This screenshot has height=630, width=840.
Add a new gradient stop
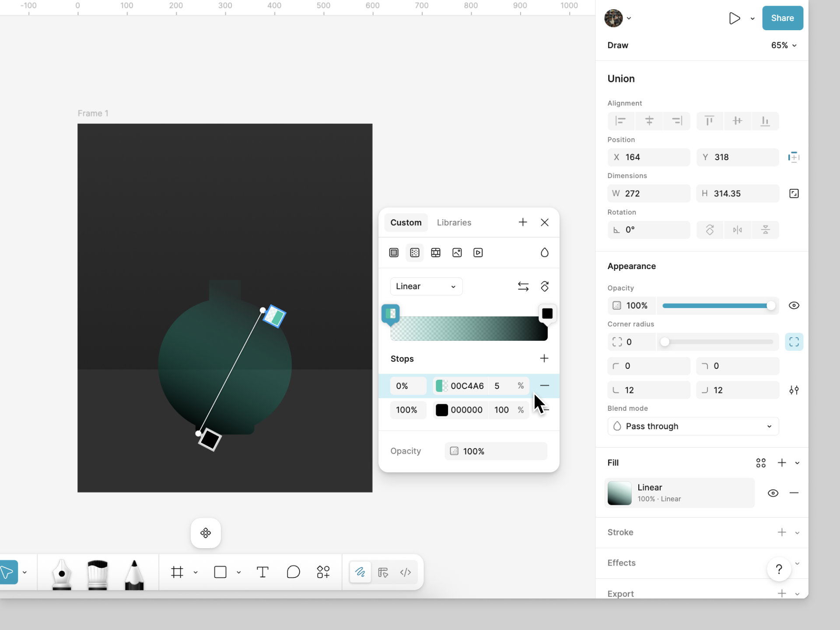(x=544, y=358)
